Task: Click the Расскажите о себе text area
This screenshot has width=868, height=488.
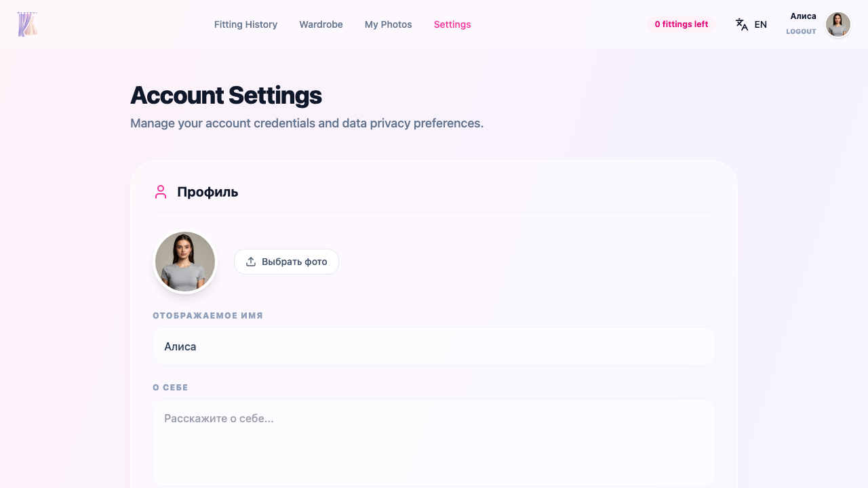Action: (x=434, y=441)
